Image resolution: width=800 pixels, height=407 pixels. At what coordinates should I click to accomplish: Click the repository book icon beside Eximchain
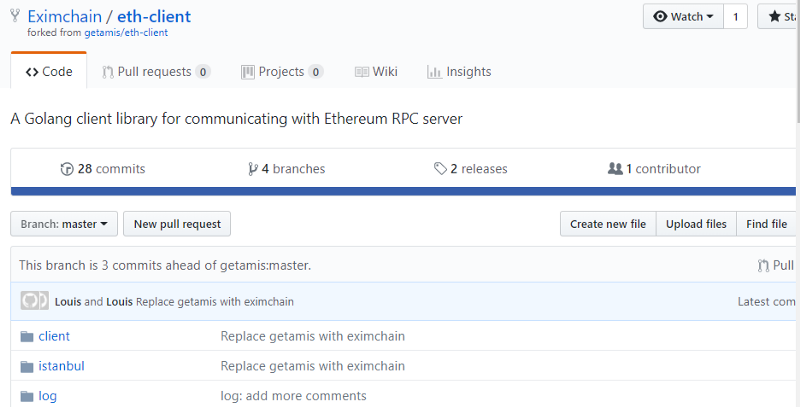[15, 18]
